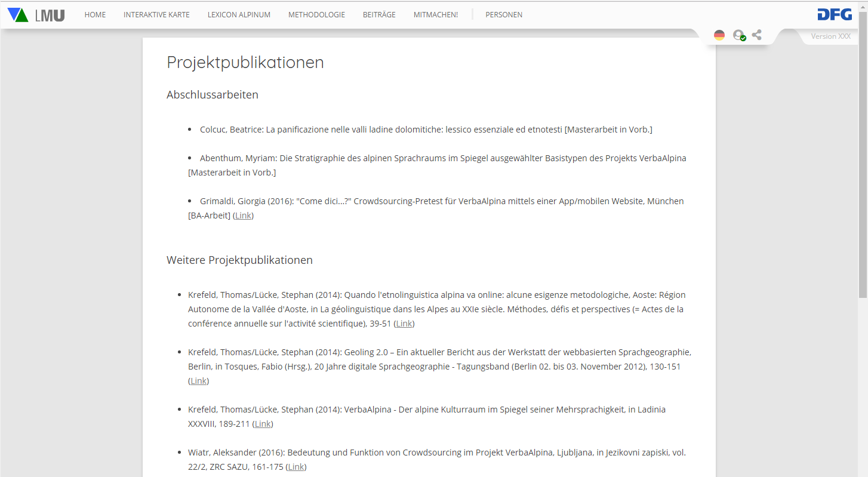Click the DFG logo
Screen dimensions: 868x477
tap(835, 15)
